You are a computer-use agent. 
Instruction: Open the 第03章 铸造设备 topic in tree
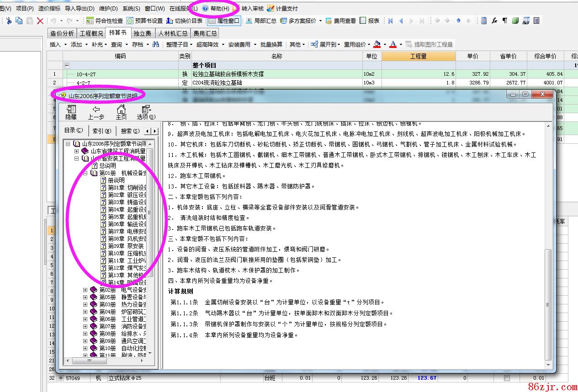[x=127, y=202]
